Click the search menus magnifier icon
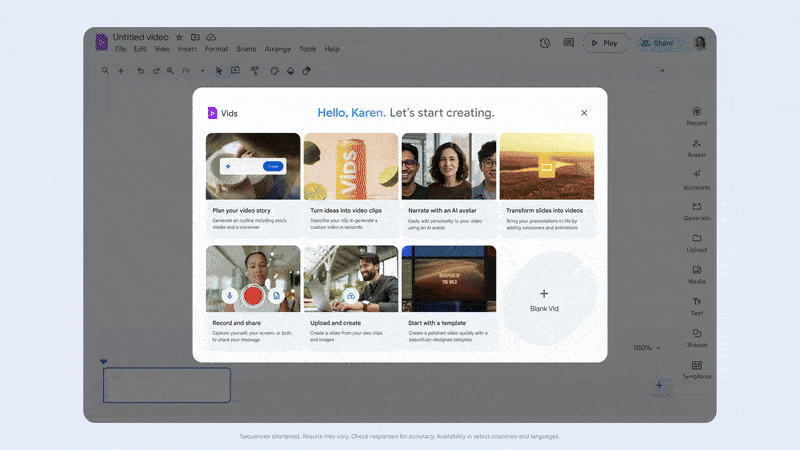800x450 pixels. (x=105, y=70)
